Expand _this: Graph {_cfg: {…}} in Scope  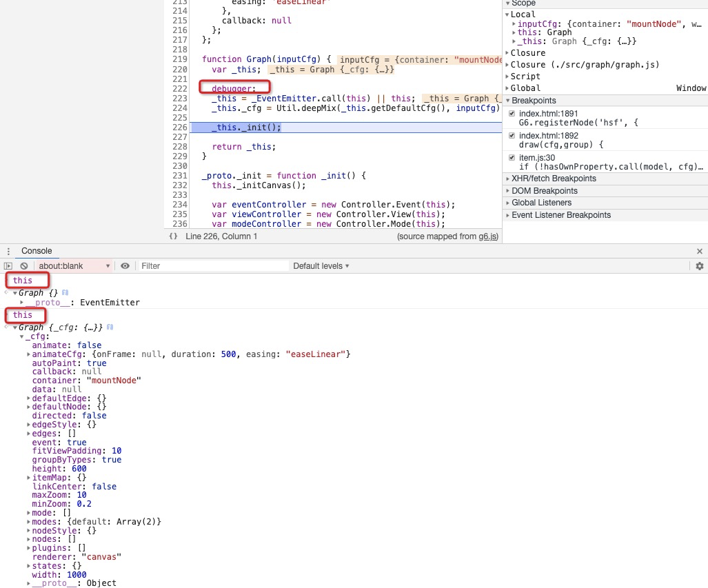514,41
